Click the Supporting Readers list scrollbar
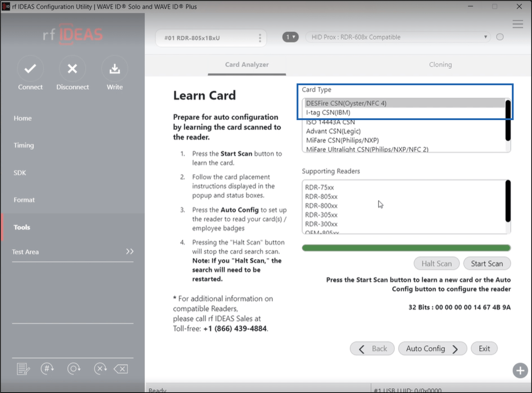This screenshot has width=532, height=393. coord(508,201)
